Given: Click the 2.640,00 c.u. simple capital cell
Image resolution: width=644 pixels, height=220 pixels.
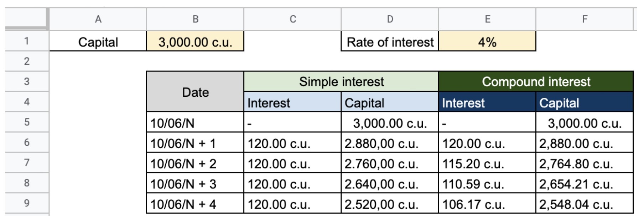Looking at the screenshot, I should [x=390, y=184].
